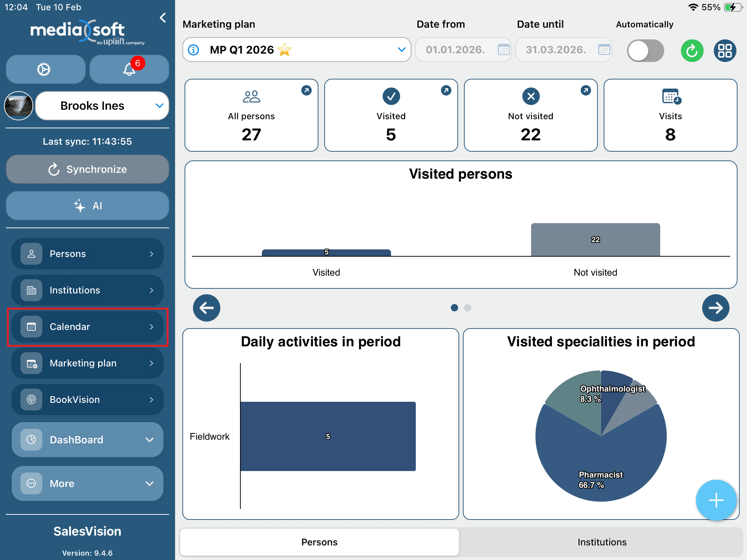Open the dashboard grid layout icon
Screen dimensions: 747x560
click(x=725, y=51)
